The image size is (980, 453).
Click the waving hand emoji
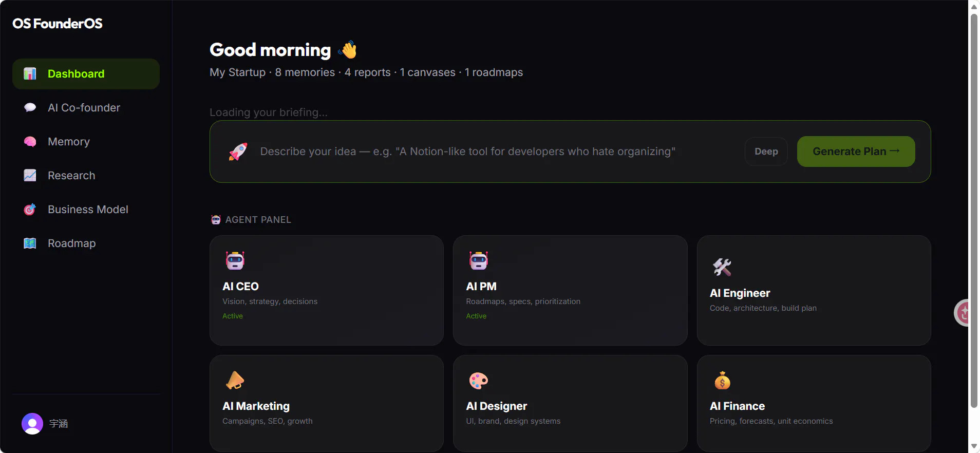point(348,50)
